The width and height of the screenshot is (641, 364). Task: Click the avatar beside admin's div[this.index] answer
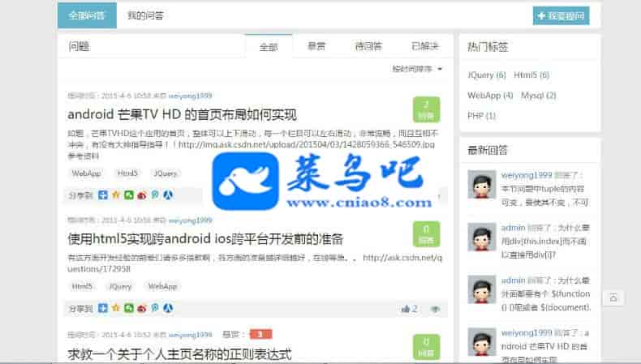pos(482,237)
